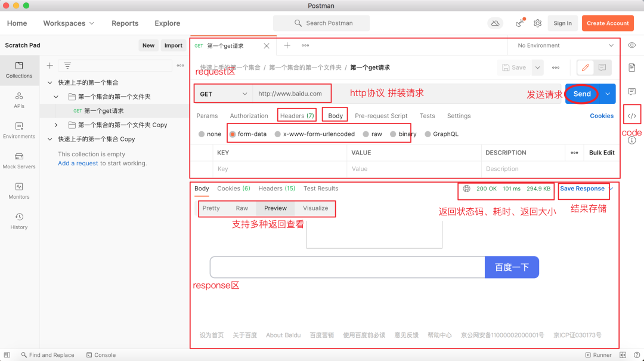
Task: Switch to the Headers (7) request tab
Action: (297, 116)
